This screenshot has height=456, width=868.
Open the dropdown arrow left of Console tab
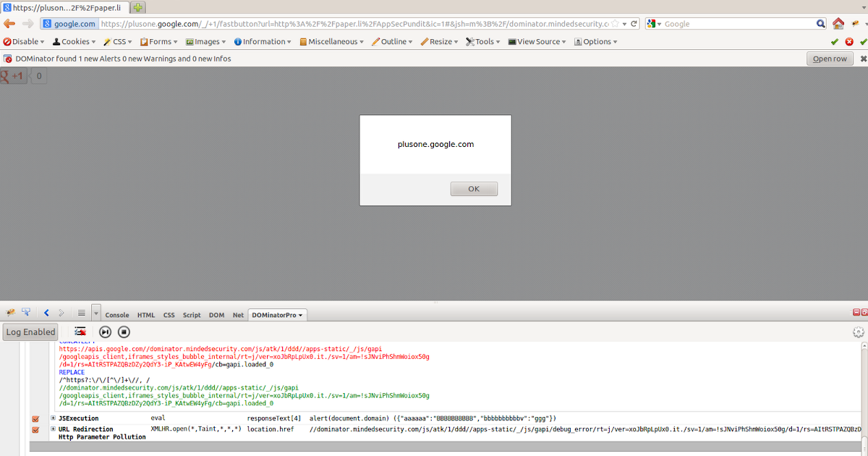tap(96, 313)
